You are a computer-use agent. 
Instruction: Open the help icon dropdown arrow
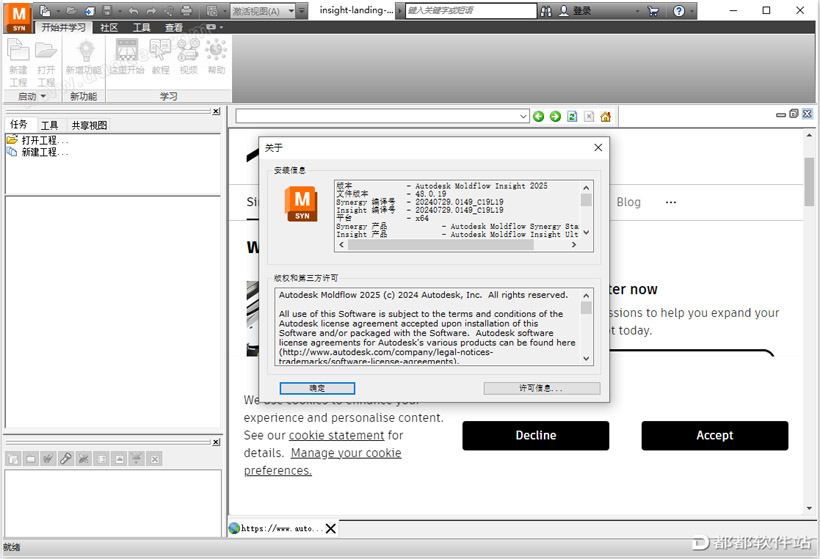(x=692, y=11)
